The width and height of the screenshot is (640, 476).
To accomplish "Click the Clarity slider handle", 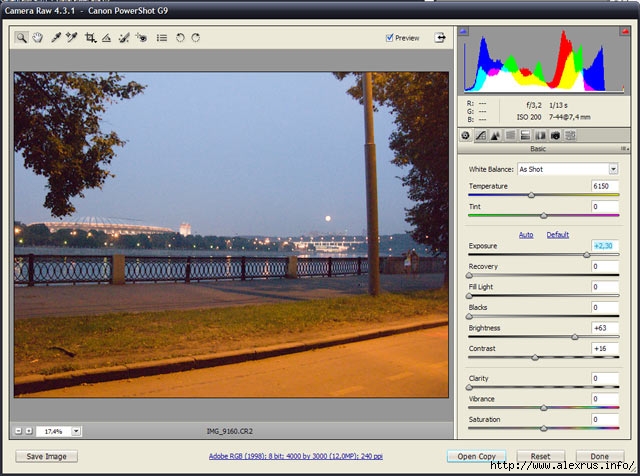I will 469,387.
